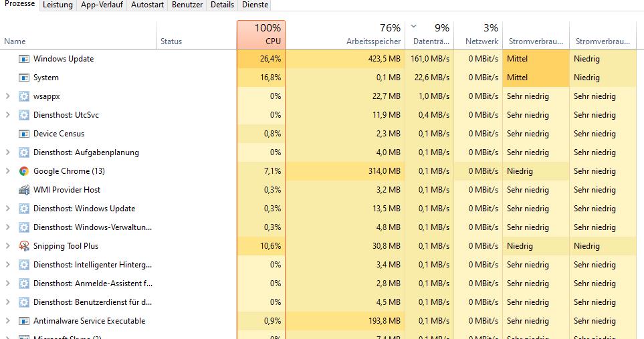The image size is (644, 339).
Task: Click the Diensthost: Windows Update gear icon
Action: (x=24, y=209)
